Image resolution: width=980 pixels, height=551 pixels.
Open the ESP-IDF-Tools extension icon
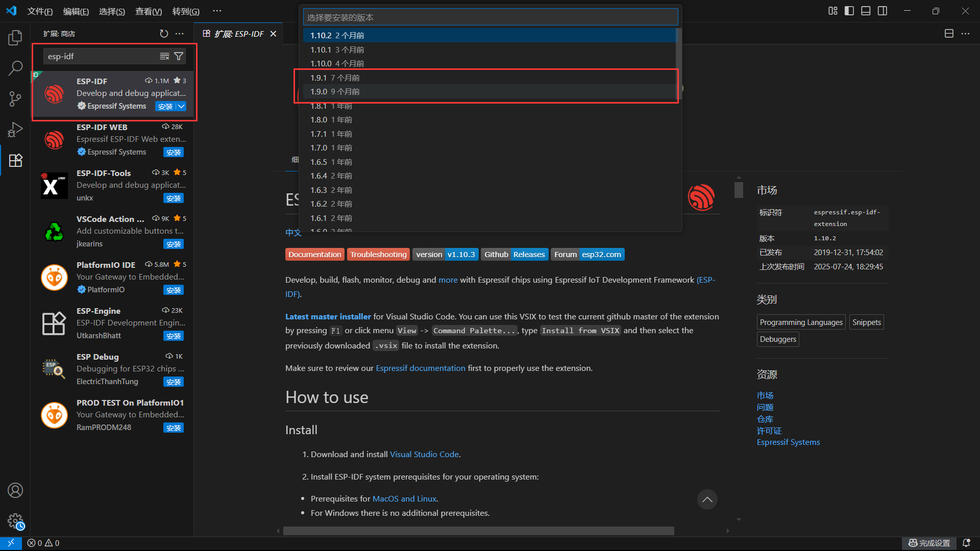54,186
